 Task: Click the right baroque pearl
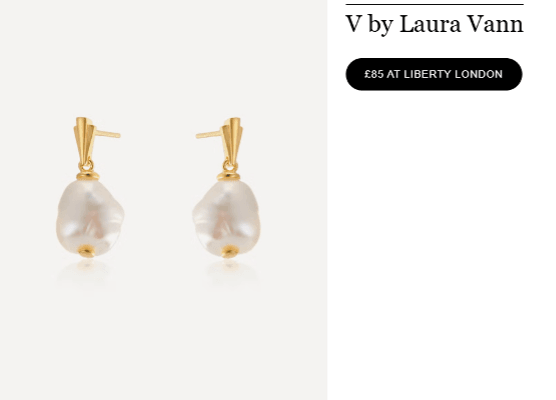(227, 218)
